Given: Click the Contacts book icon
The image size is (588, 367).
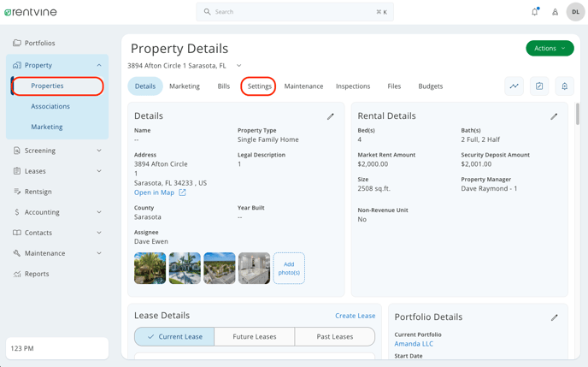Looking at the screenshot, I should point(17,233).
